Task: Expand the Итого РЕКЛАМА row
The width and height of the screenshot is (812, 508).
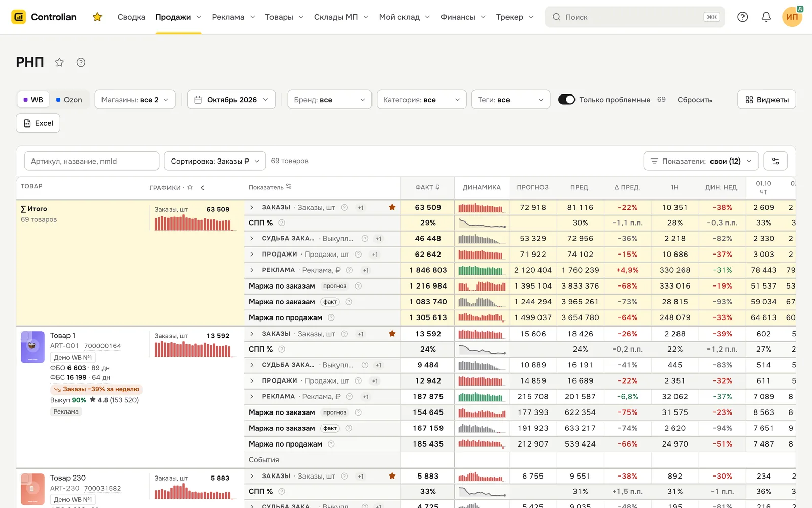Action: pos(252,270)
